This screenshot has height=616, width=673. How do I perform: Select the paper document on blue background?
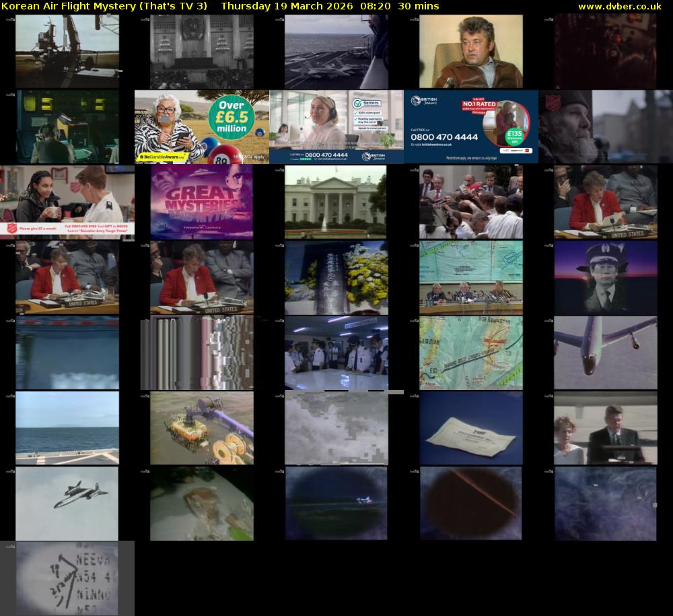tap(470, 428)
